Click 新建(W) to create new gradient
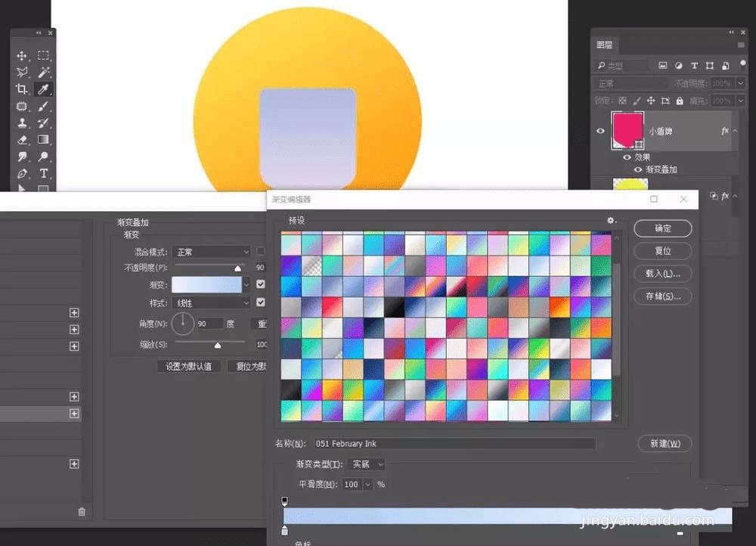The image size is (756, 546). (x=665, y=443)
